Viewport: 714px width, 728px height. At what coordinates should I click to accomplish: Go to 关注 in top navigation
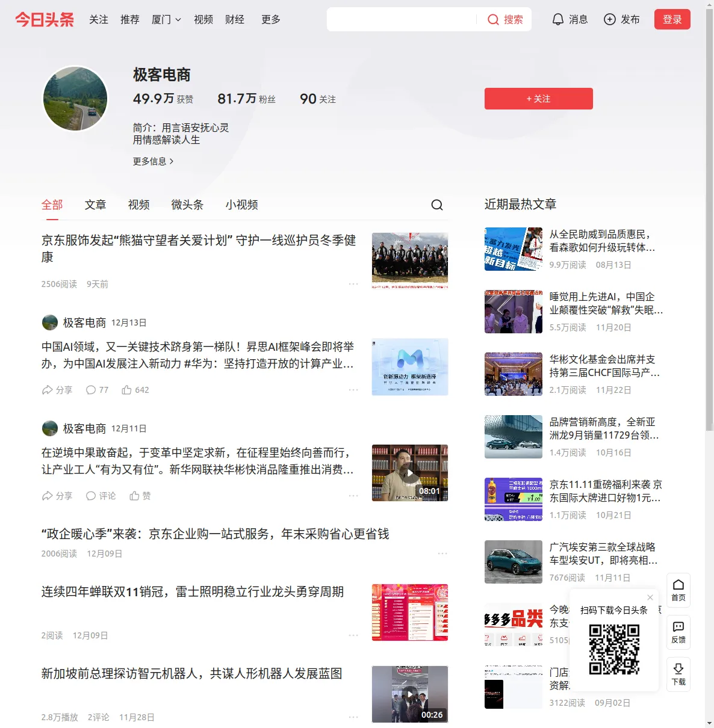99,19
